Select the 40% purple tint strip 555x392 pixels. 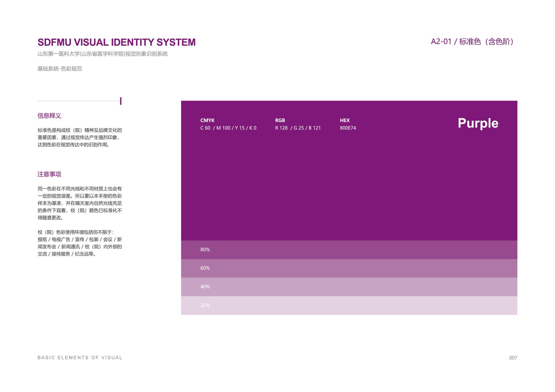tap(349, 287)
